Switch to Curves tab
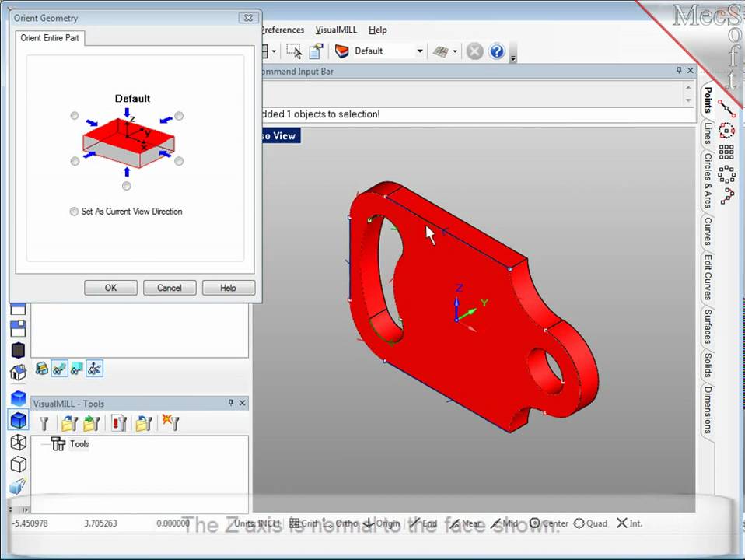 pos(708,232)
